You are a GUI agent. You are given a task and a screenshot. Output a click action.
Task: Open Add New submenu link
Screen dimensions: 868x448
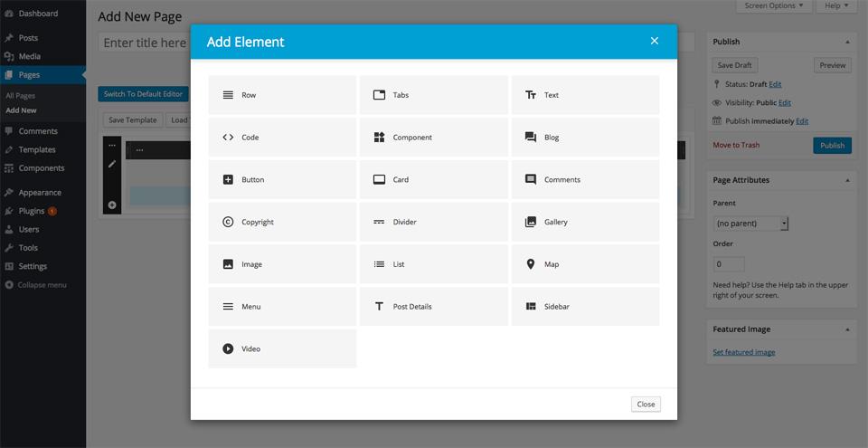coord(21,110)
